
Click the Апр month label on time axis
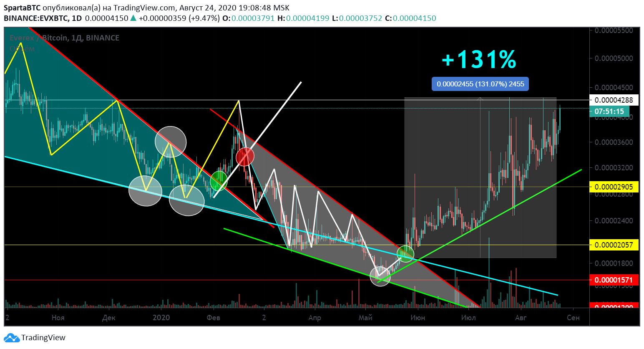pyautogui.click(x=315, y=318)
